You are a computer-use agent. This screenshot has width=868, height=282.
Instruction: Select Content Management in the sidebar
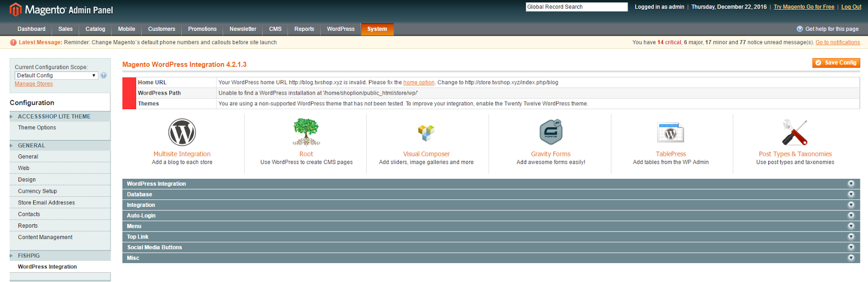(x=45, y=237)
